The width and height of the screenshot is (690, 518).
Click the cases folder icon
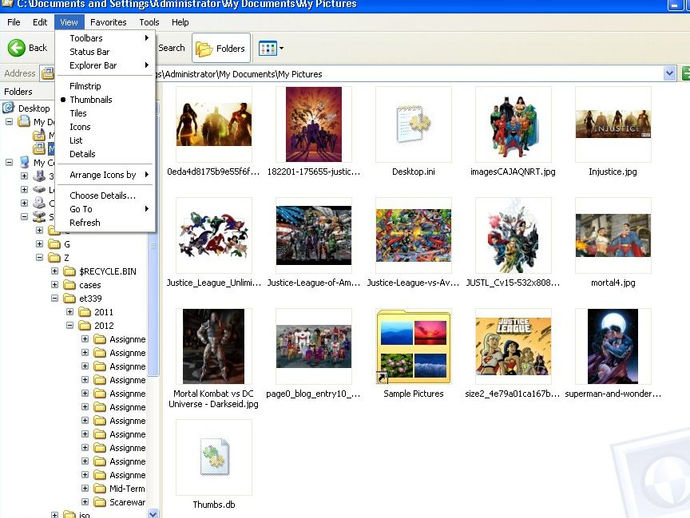(70, 285)
